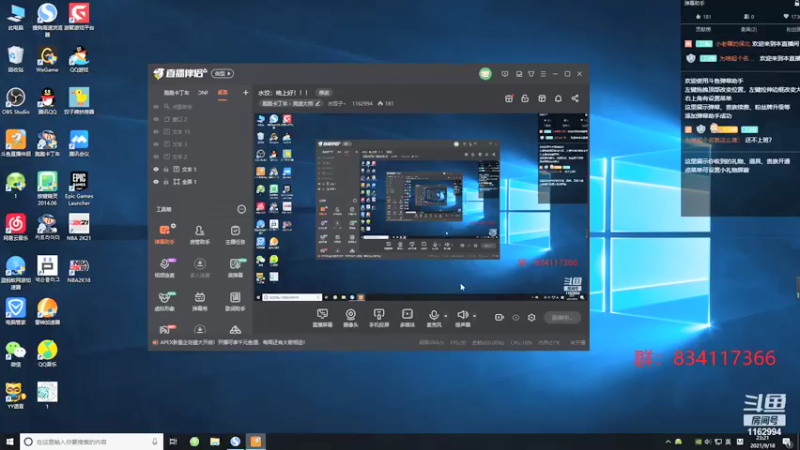Viewport: 800px width, 450px height.
Task: Click the share icon above the preview
Action: (575, 98)
